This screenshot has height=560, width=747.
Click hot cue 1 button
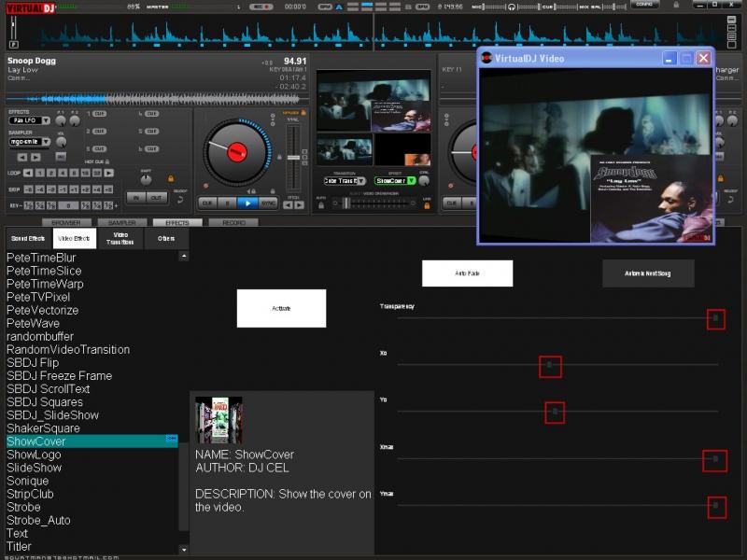(99, 114)
